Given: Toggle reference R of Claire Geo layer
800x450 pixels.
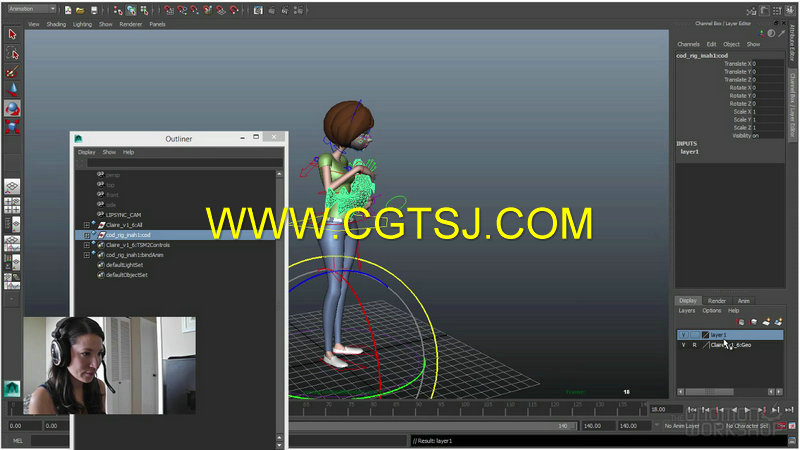Looking at the screenshot, I should (694, 345).
